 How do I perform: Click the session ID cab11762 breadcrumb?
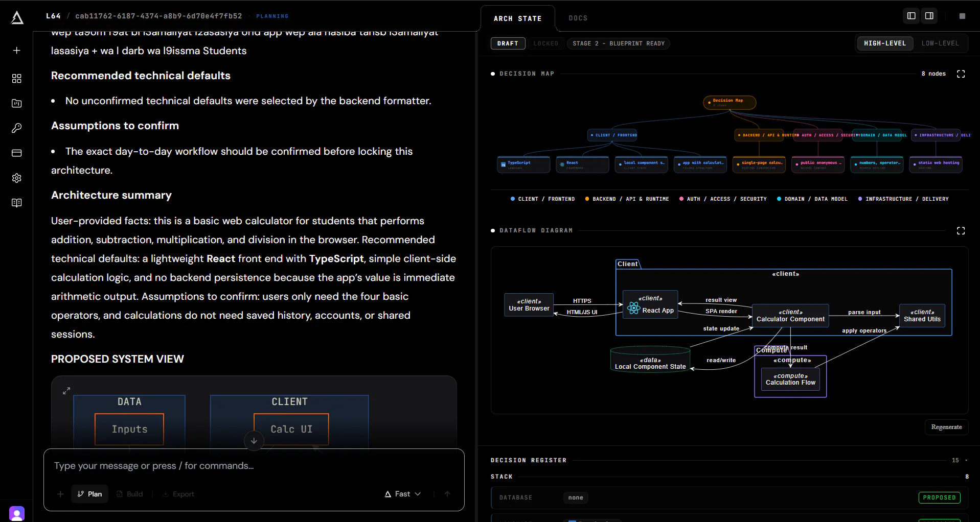click(x=158, y=16)
